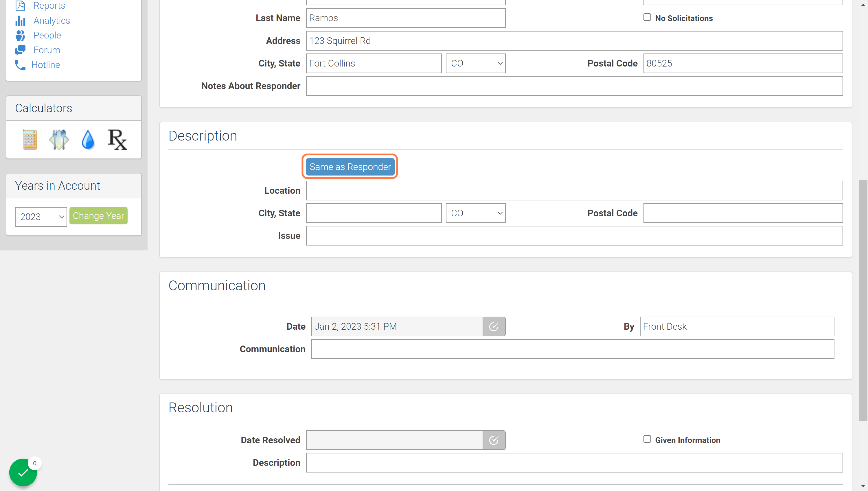Click the Postal Code field 80525

point(743,63)
